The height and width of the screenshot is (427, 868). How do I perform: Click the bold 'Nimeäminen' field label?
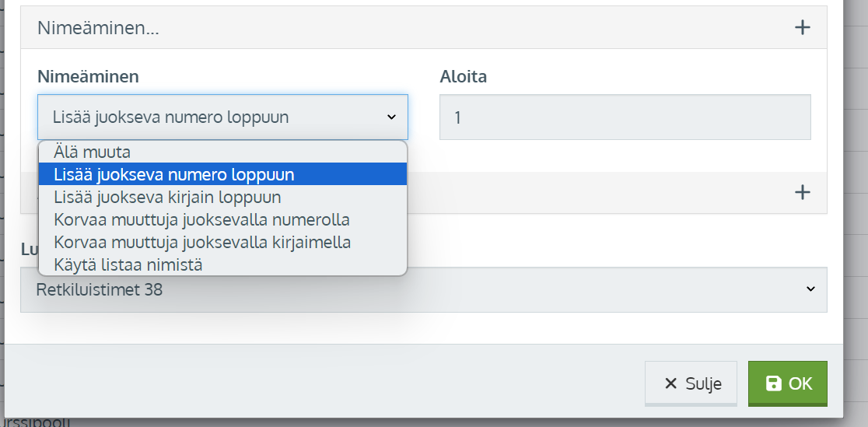click(x=88, y=76)
